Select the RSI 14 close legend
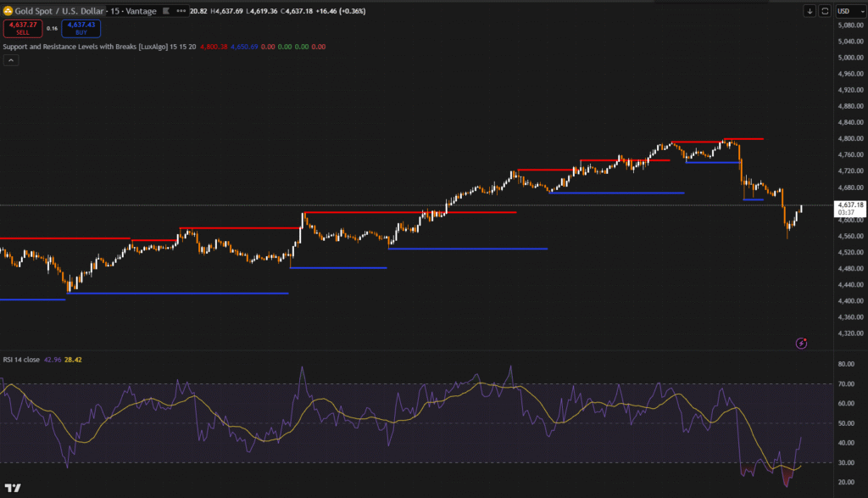This screenshot has height=498, width=868. coord(21,360)
